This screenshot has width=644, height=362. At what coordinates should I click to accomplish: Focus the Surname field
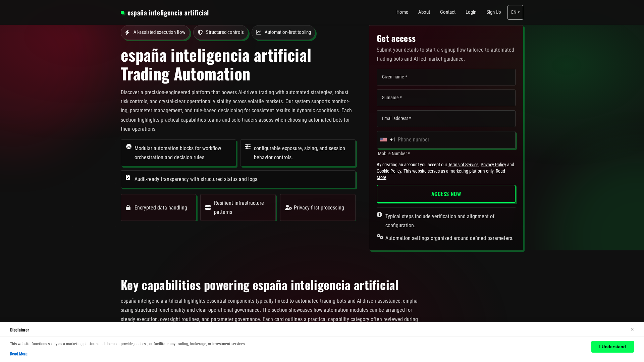[x=446, y=98]
